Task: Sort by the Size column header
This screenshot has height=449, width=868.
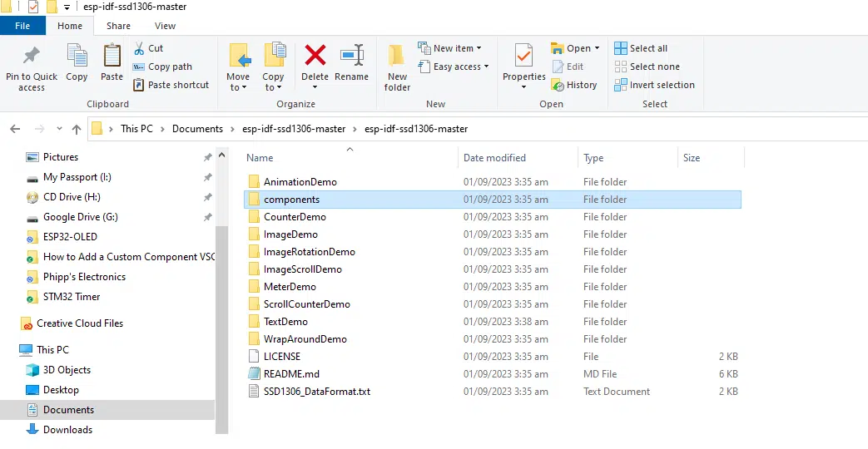Action: pos(711,158)
